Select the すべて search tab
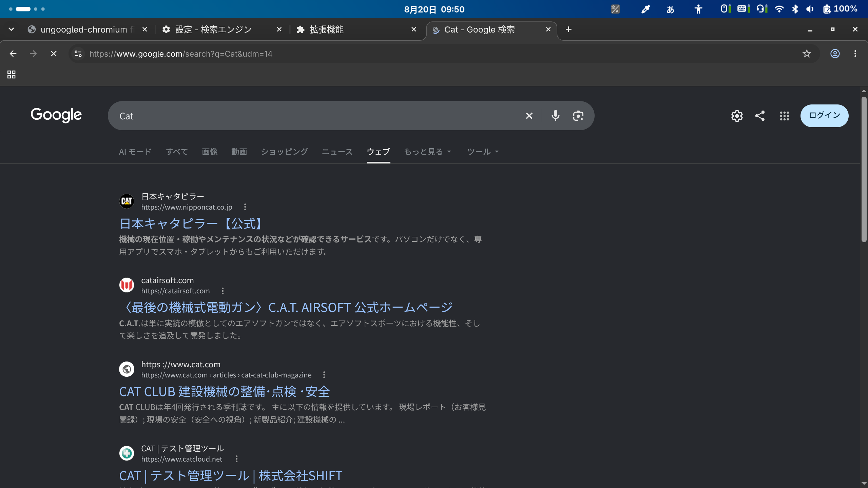Viewport: 868px width, 488px height. click(x=177, y=152)
